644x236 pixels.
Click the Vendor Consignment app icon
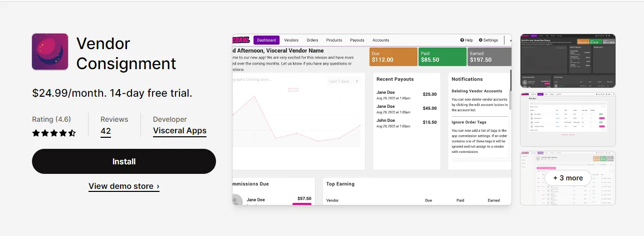coord(50,52)
